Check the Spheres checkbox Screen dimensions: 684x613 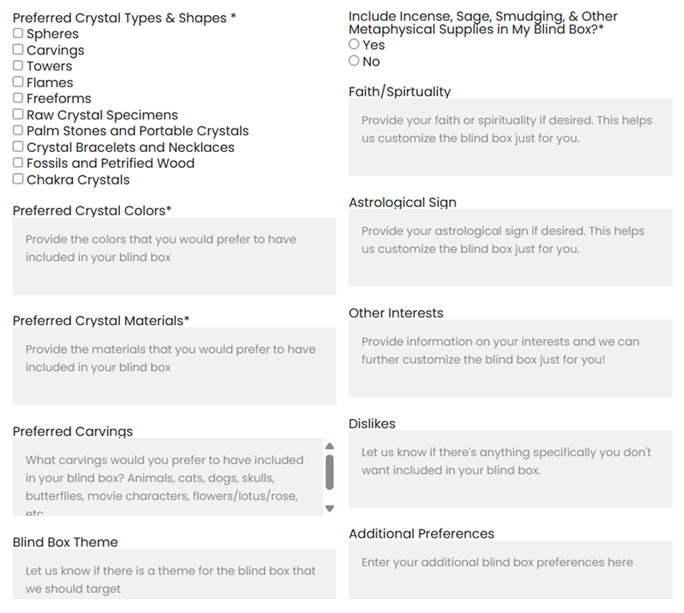pos(18,34)
